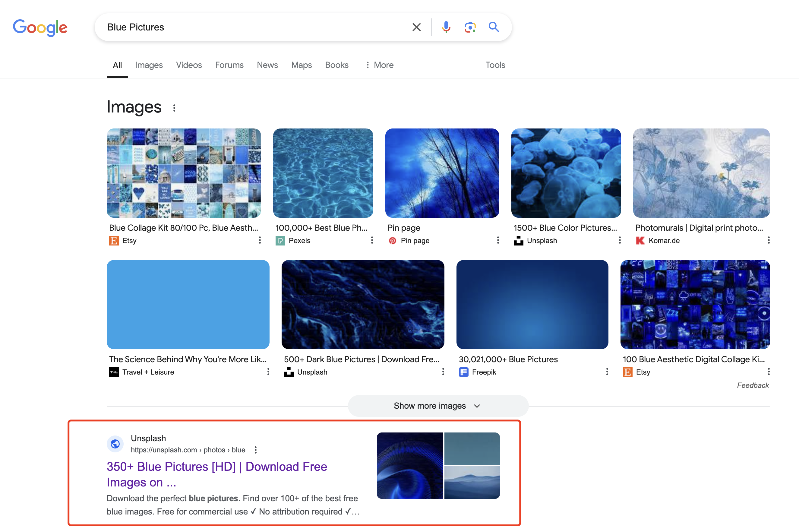This screenshot has width=799, height=532.
Task: Switch to the News tab
Action: coord(267,65)
